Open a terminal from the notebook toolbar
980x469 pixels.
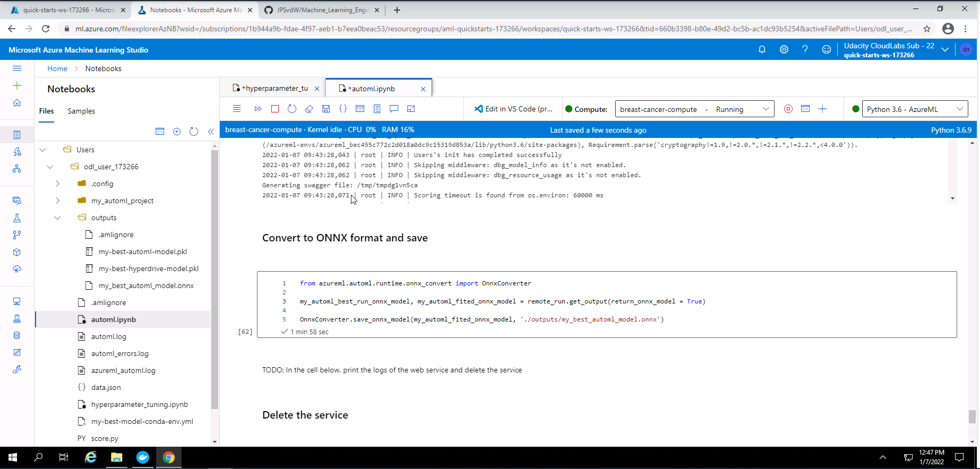click(805, 109)
